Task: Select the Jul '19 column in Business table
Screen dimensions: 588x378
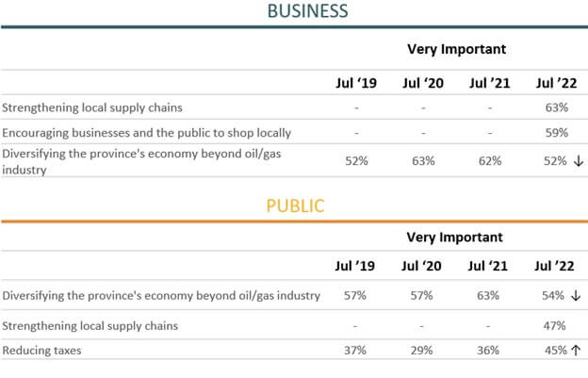Action: (356, 83)
